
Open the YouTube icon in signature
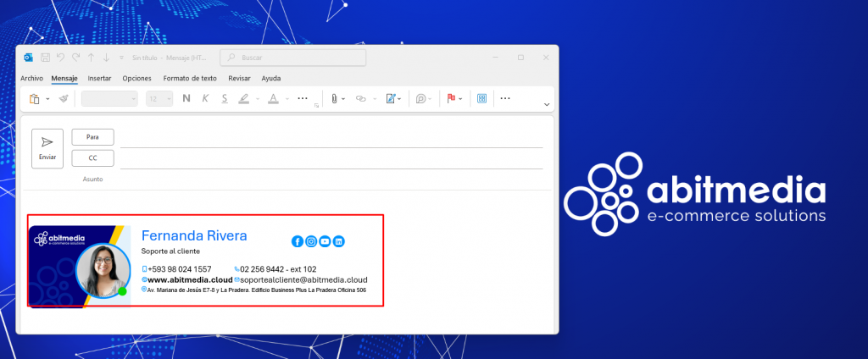coord(325,241)
